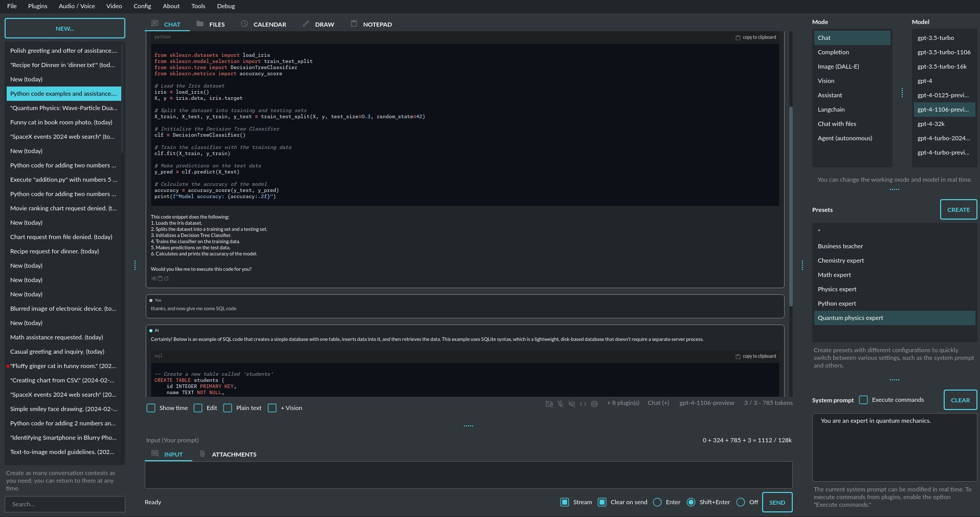Image resolution: width=980 pixels, height=517 pixels.
Task: Open the Assistant mode options menu
Action: 902,93
